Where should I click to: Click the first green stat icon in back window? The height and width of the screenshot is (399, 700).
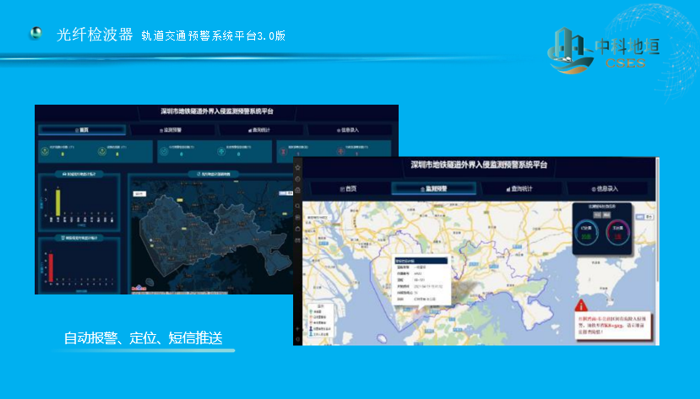tap(45, 152)
